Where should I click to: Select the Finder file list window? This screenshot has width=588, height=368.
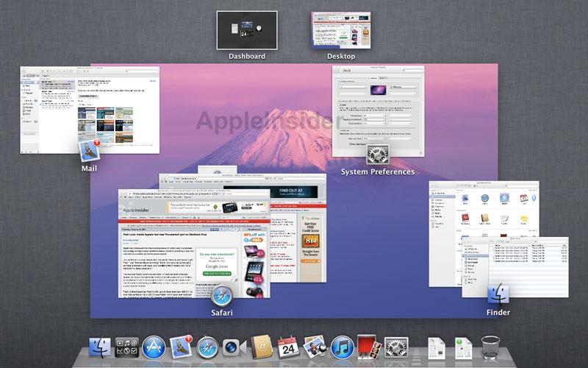[515, 267]
